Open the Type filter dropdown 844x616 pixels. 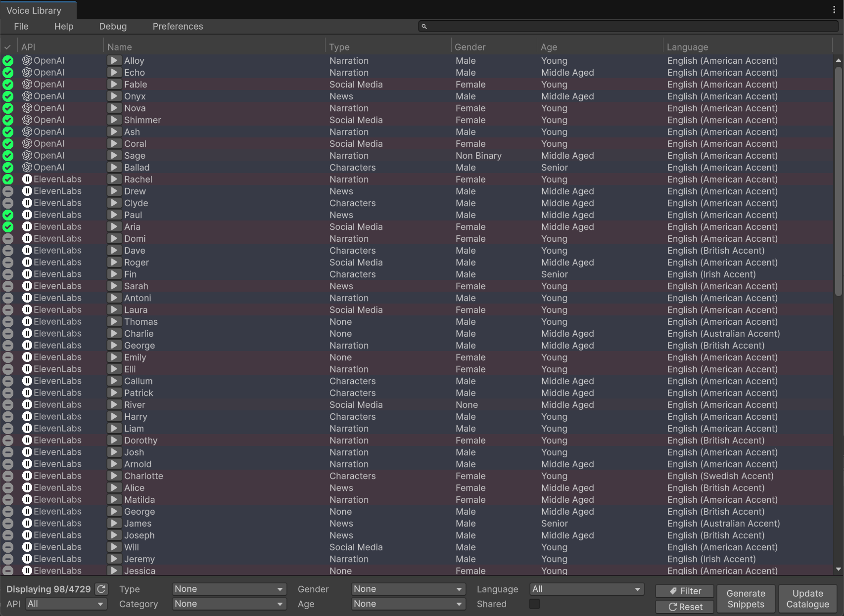coord(229,589)
